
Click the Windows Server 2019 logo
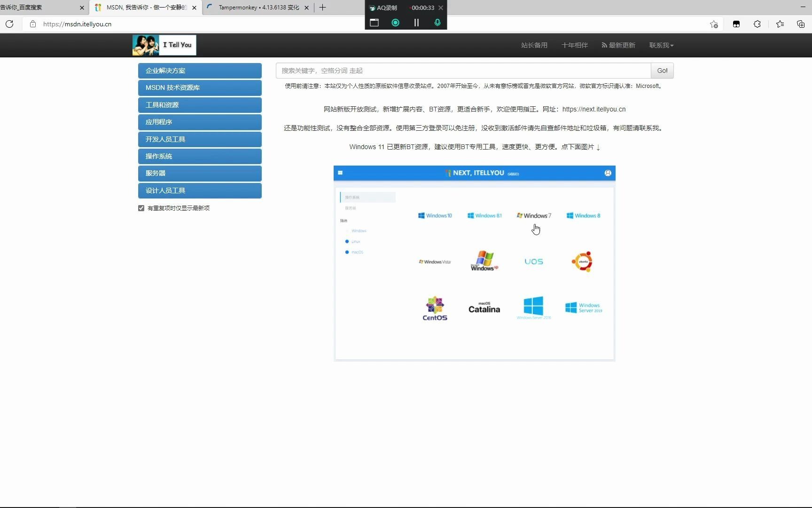pos(584,308)
